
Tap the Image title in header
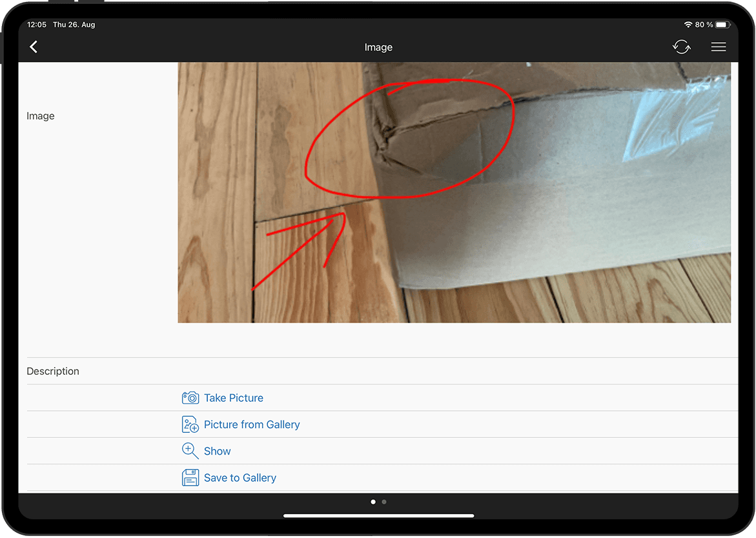coord(378,47)
